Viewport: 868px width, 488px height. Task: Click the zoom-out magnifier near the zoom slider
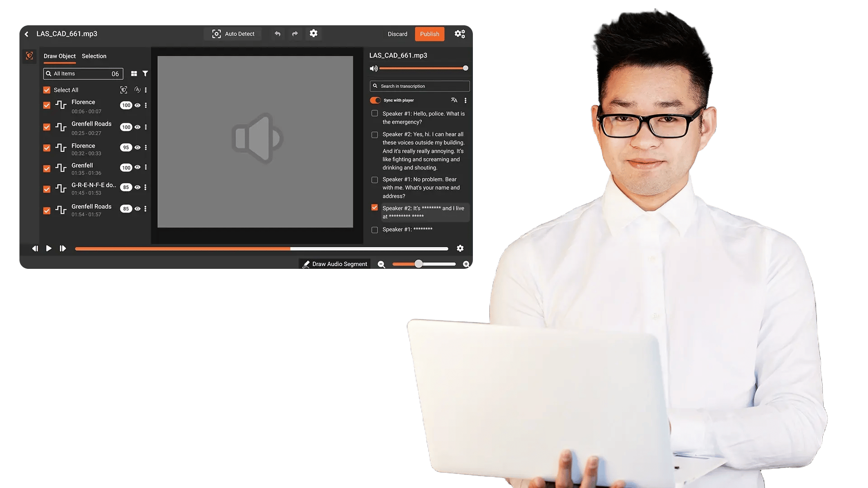tap(381, 264)
